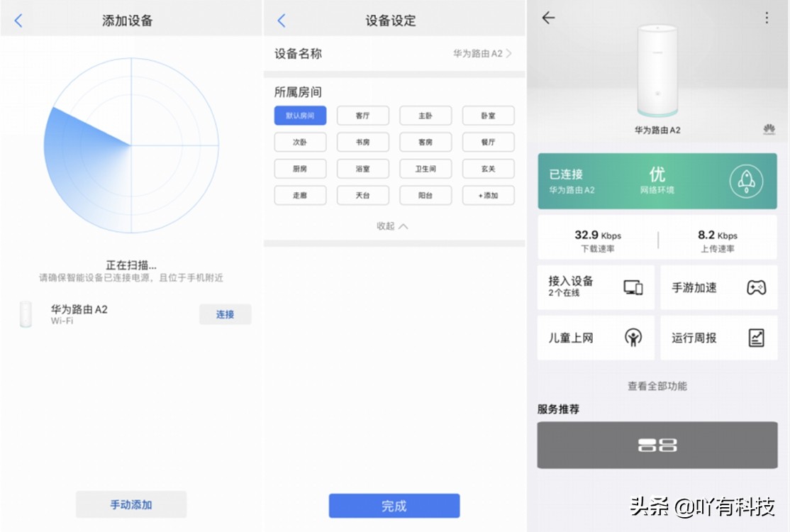Tap the icon inside the 服务推荐 banner

[657, 445]
